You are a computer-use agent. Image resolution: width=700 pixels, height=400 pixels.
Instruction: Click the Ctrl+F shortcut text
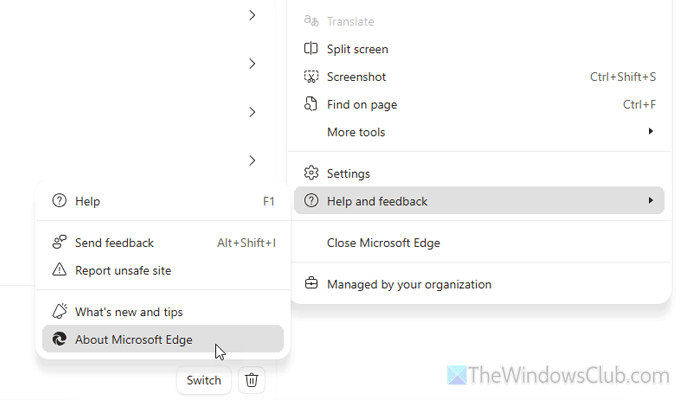[x=639, y=104]
